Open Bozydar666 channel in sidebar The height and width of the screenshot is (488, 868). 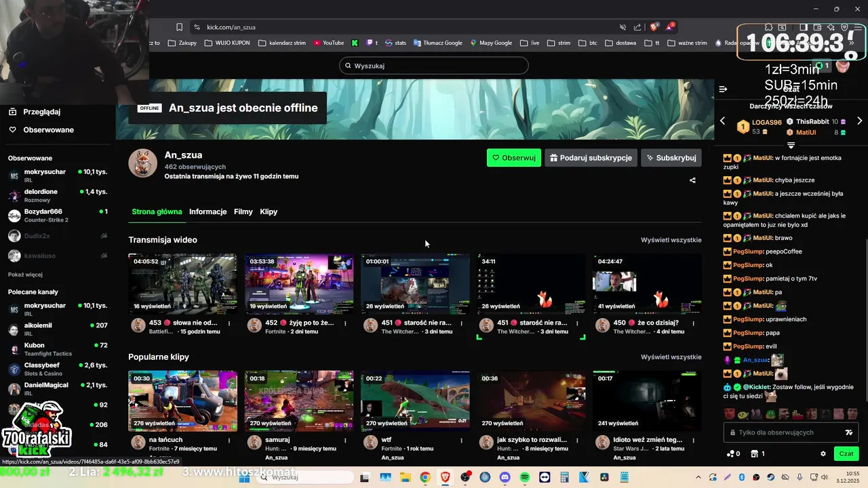(x=58, y=216)
